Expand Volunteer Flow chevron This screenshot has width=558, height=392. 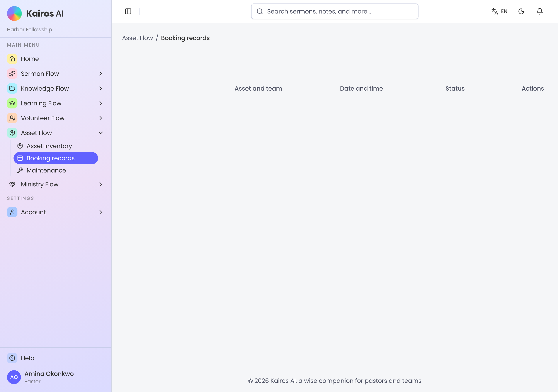pos(101,118)
